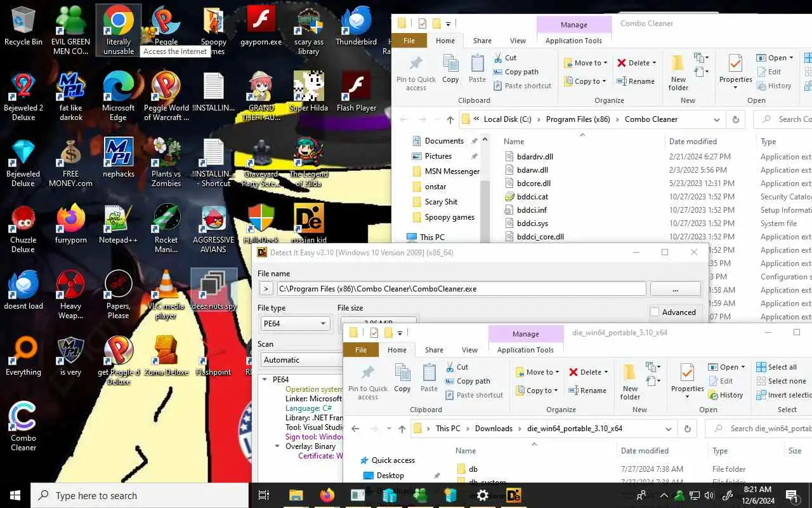The image size is (812, 508).
Task: Click New folder in the Combo Cleaner window
Action: tap(678, 72)
